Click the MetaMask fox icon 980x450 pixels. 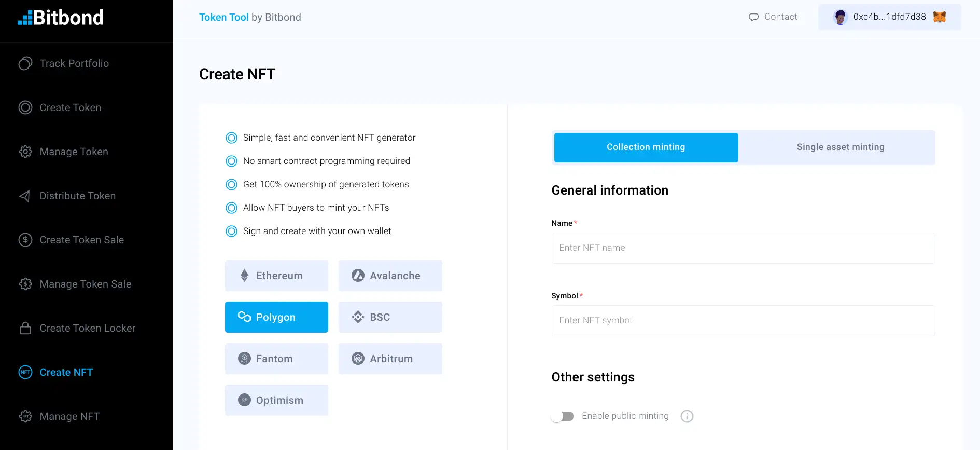pos(939,17)
